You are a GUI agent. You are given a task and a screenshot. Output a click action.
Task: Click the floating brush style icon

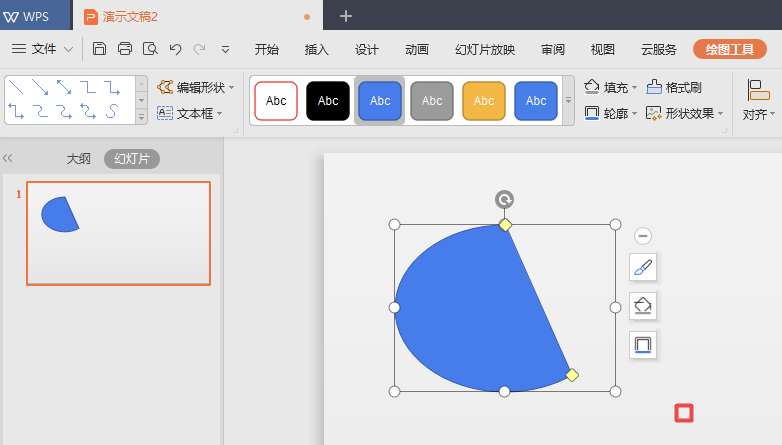coord(643,267)
